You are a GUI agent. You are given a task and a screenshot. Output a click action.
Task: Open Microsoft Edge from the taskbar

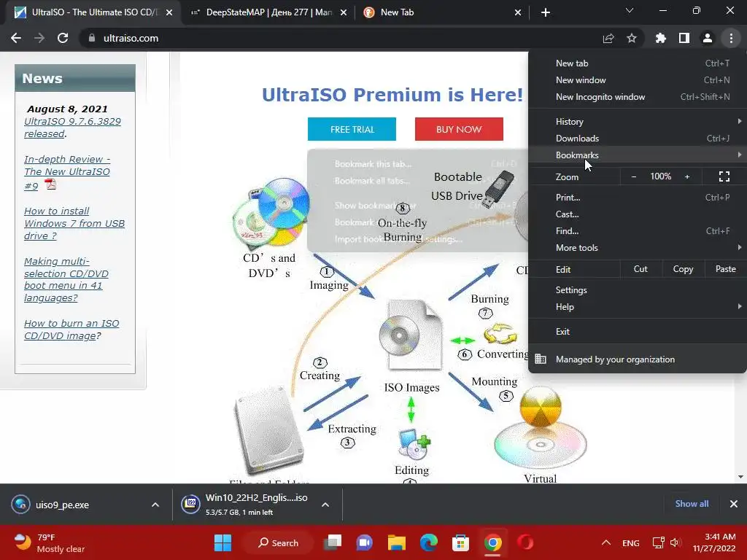pos(428,542)
